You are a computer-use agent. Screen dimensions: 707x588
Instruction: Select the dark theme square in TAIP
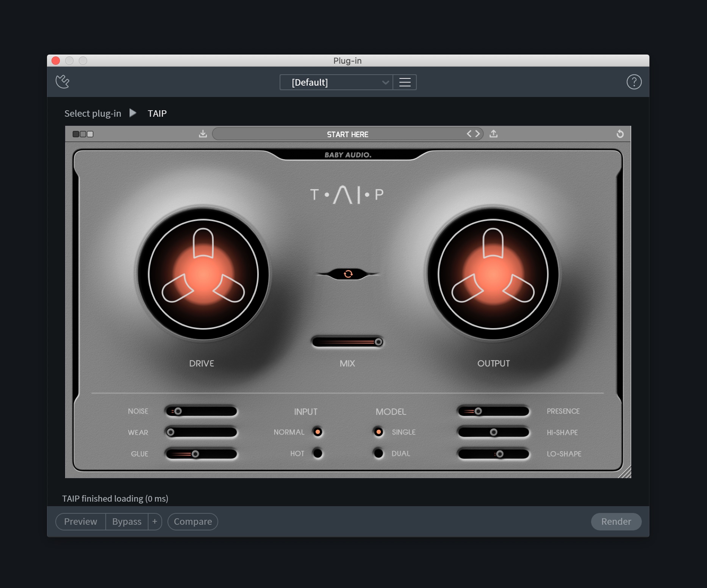click(76, 134)
